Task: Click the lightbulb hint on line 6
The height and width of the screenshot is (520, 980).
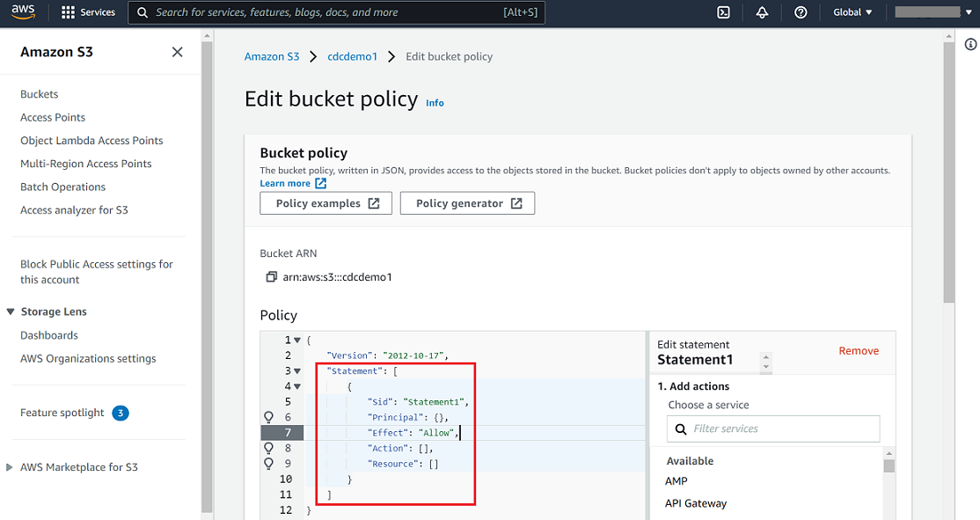Action: pyautogui.click(x=269, y=417)
